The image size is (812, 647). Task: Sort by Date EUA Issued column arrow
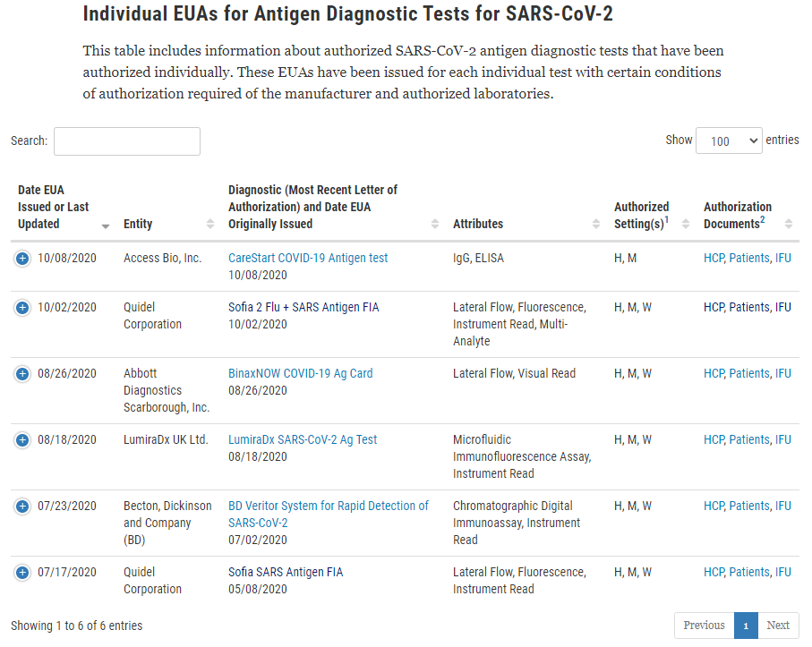tap(106, 226)
